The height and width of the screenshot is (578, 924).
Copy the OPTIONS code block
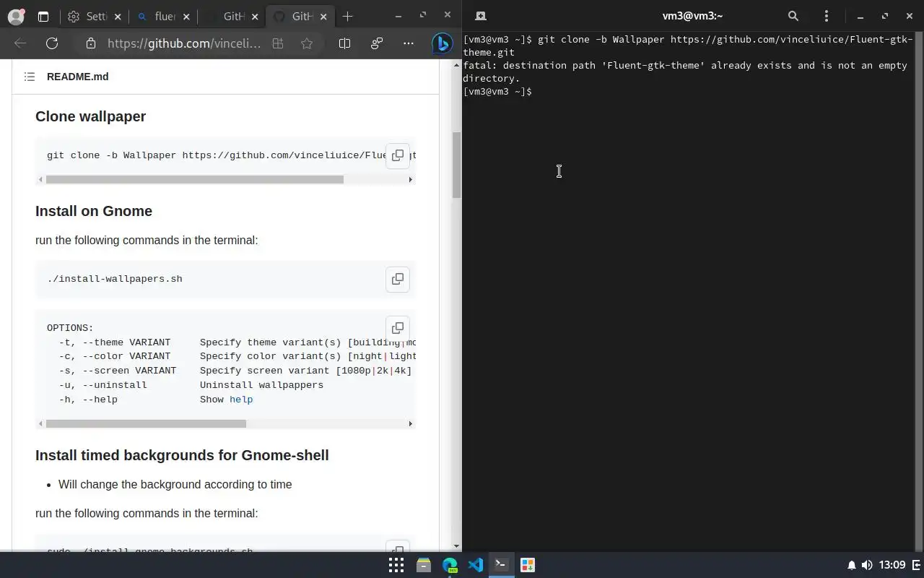(398, 328)
